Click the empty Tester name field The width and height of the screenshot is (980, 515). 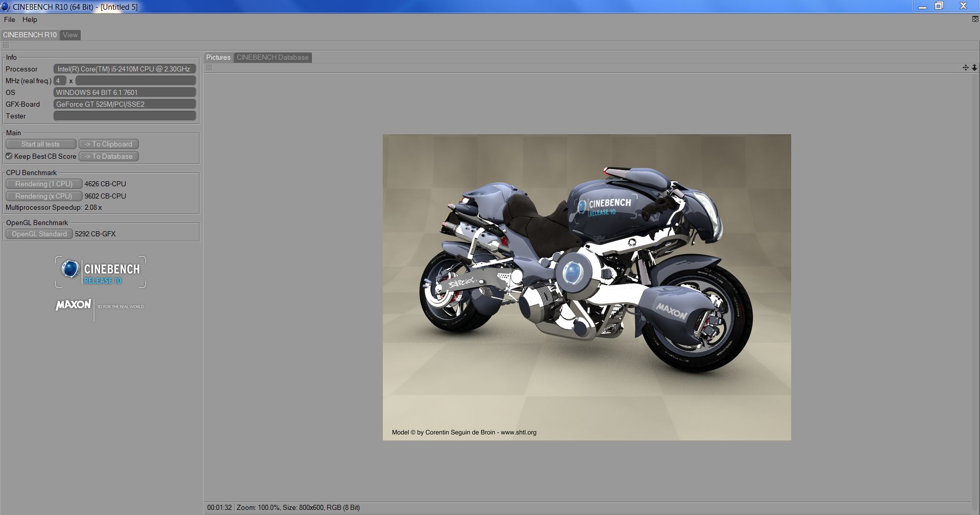pyautogui.click(x=125, y=116)
